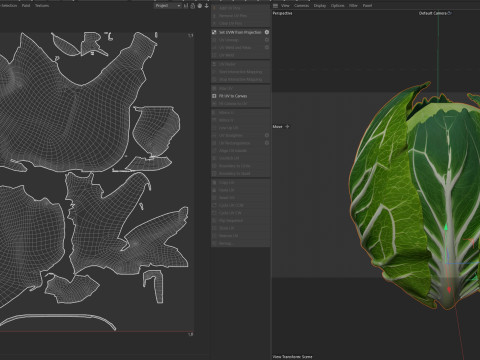Viewport: 480px width, 360px height.
Task: Click the Mirror V command
Action: point(226,120)
